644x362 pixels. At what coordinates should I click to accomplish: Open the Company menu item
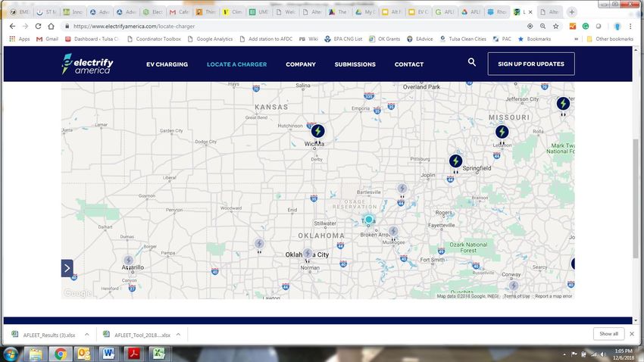(x=301, y=64)
